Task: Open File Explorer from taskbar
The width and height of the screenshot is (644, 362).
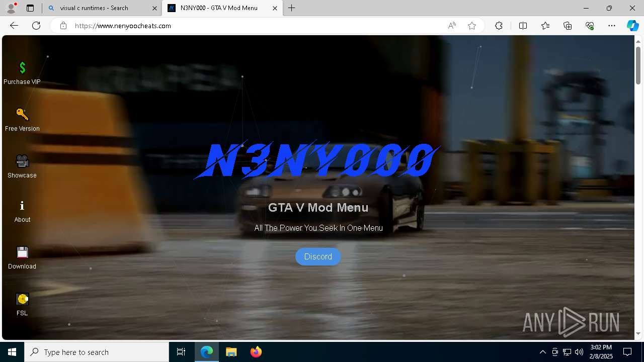Action: pyautogui.click(x=231, y=352)
